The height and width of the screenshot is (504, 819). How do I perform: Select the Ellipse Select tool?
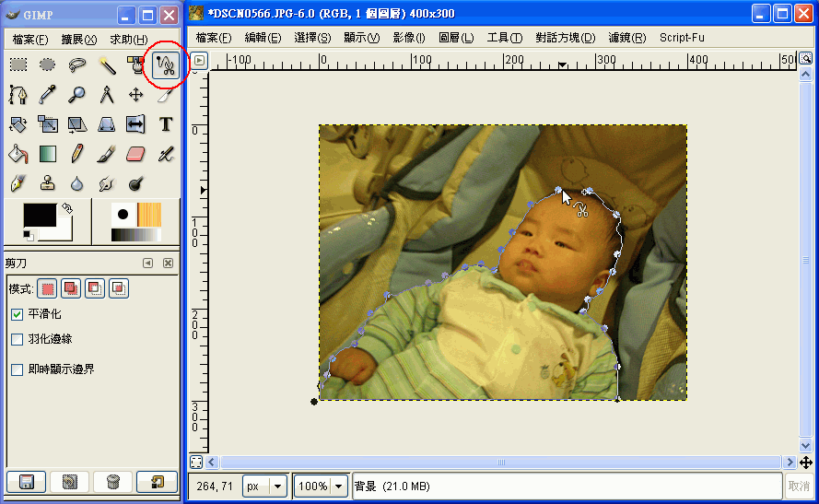[x=48, y=64]
